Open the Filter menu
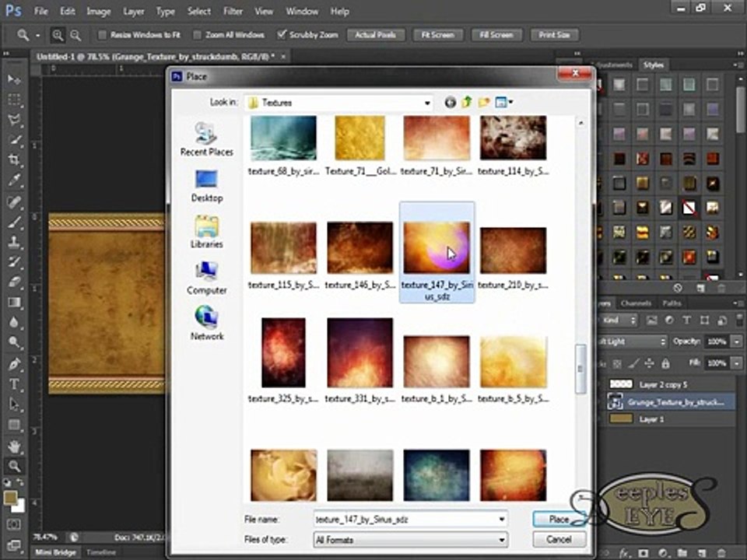747x560 pixels. tap(233, 11)
